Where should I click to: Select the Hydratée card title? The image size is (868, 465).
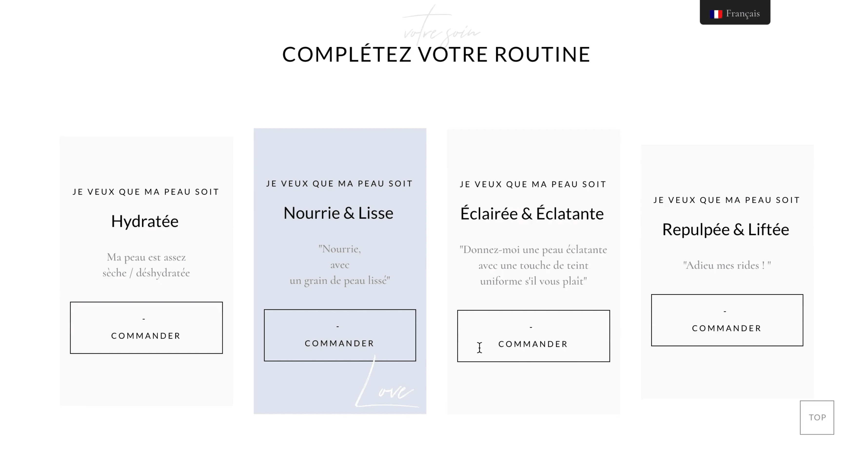coord(145,222)
